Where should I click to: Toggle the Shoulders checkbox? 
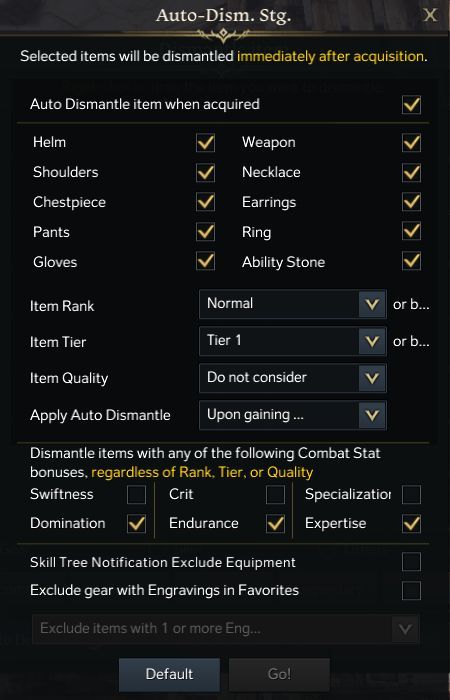(205, 172)
